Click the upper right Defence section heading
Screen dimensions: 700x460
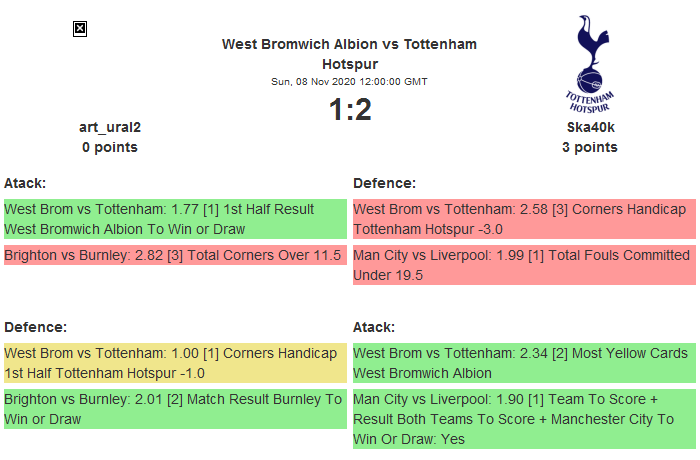click(384, 183)
